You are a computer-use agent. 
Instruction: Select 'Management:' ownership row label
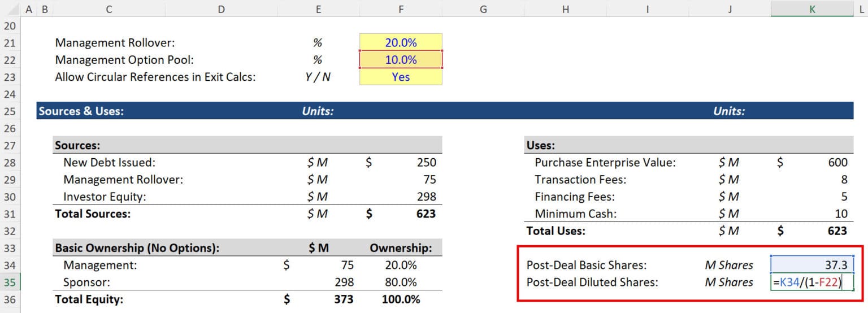tap(100, 265)
